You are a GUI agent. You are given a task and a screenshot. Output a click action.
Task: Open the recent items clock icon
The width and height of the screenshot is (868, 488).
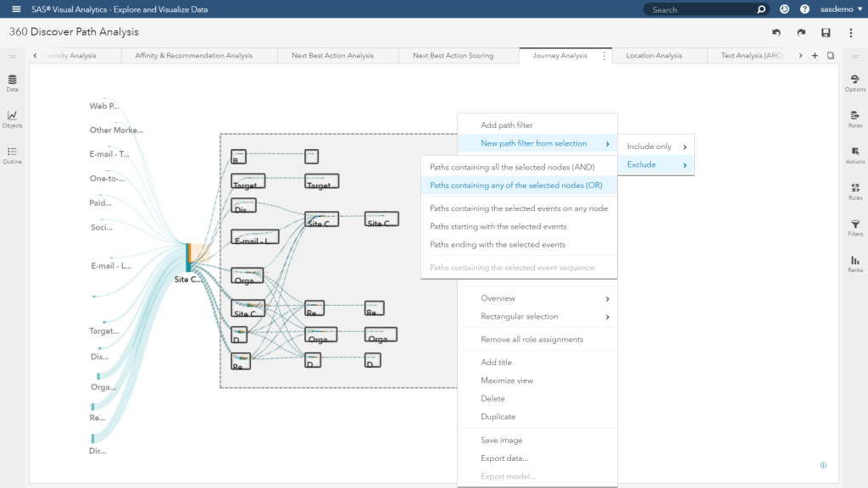[x=784, y=9]
